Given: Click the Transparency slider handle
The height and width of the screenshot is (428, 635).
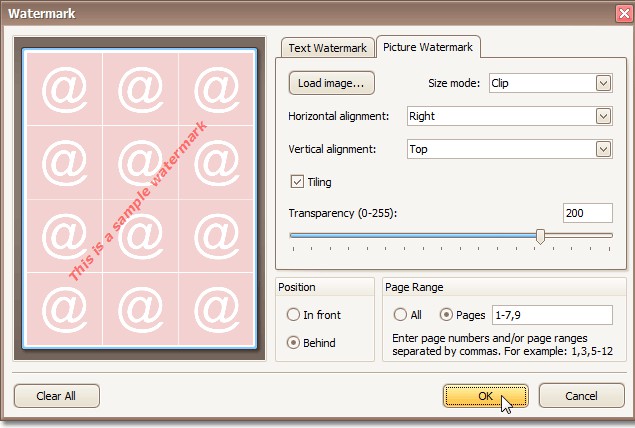Looking at the screenshot, I should 541,236.
